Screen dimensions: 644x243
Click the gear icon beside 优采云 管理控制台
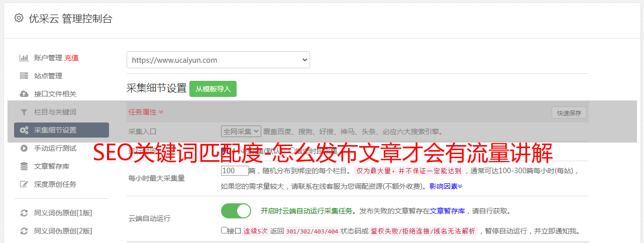[19, 18]
